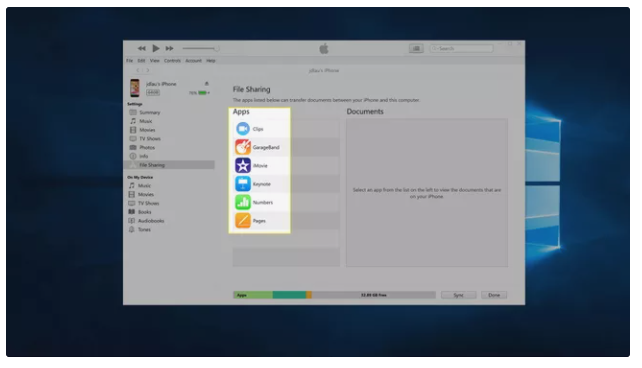The width and height of the screenshot is (642, 368).
Task: Go back using the left navigation arrow
Action: coord(138,70)
